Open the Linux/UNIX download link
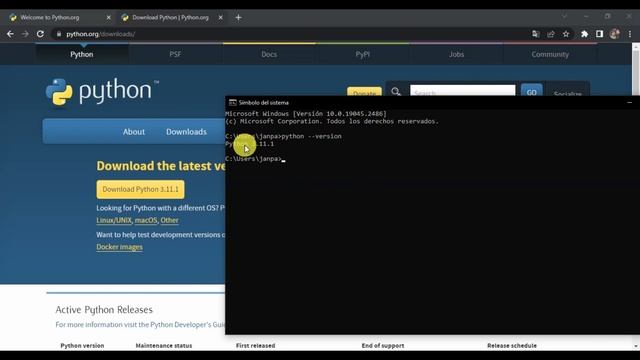Viewport: 640px width, 360px height. (x=114, y=220)
